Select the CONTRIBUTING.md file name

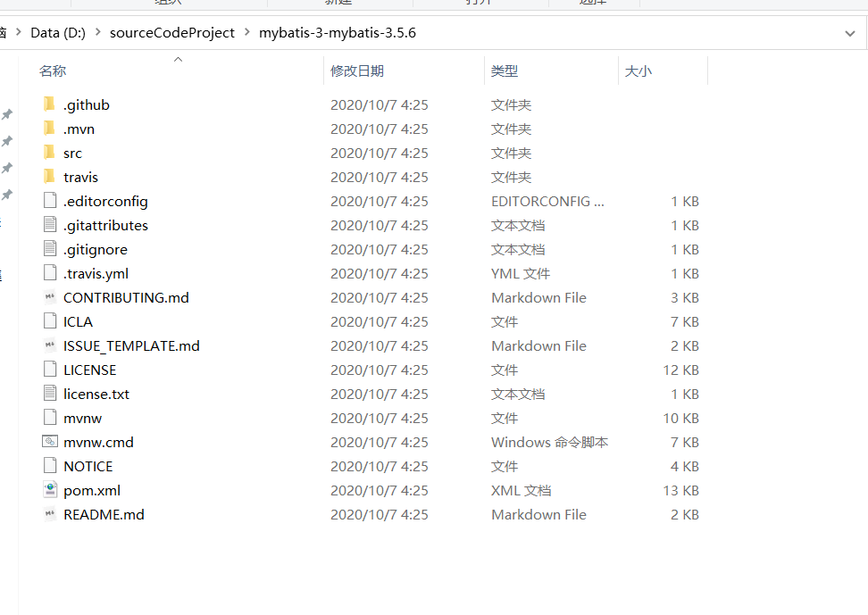pyautogui.click(x=126, y=298)
